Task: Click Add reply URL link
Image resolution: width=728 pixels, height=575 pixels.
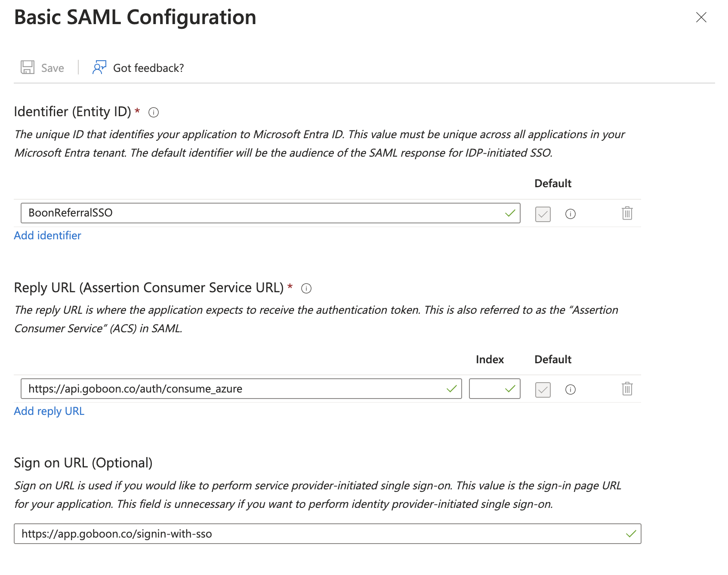Action: tap(49, 411)
